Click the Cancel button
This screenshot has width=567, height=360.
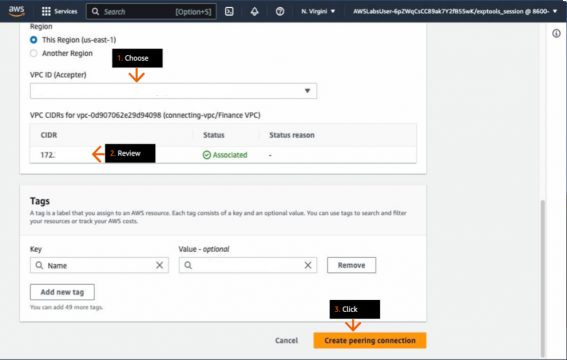pyautogui.click(x=286, y=340)
